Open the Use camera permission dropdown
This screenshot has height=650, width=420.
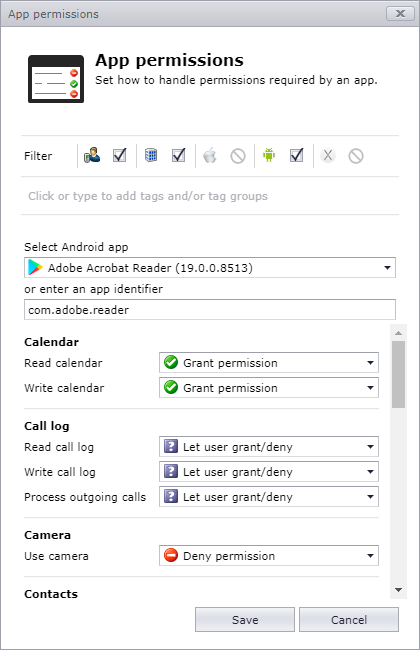click(269, 555)
